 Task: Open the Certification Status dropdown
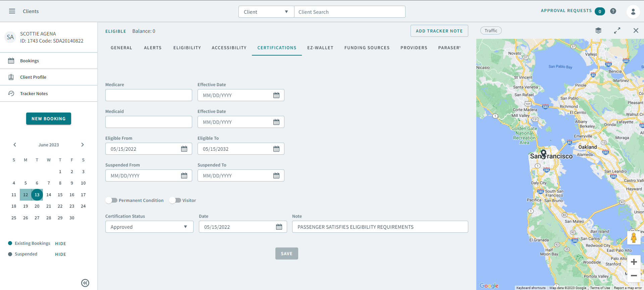point(149,227)
